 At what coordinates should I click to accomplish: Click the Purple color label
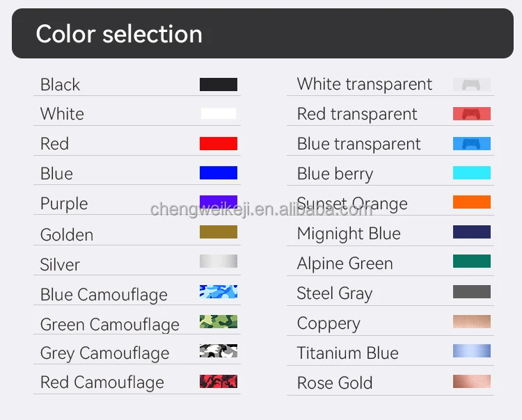64,204
